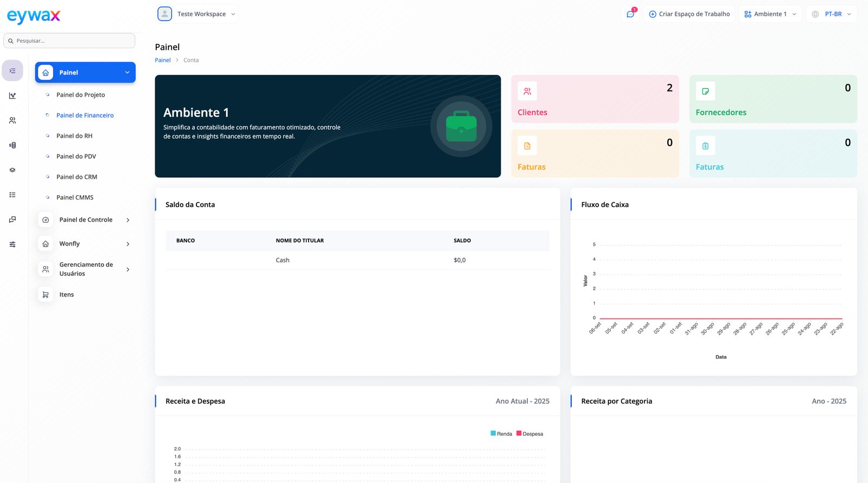Open the layers icon in sidebar rail

click(x=12, y=170)
